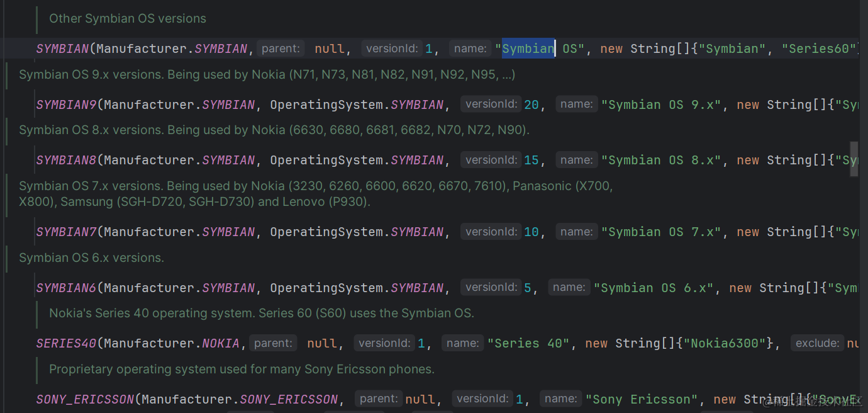Click the "Sony Ericsson" string literal
868x413 pixels.
(642, 399)
